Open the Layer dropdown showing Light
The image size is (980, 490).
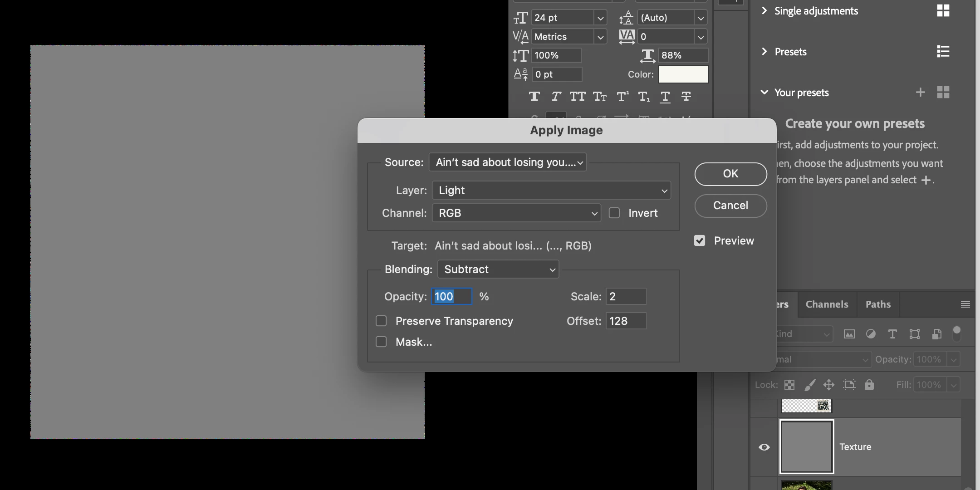click(551, 190)
